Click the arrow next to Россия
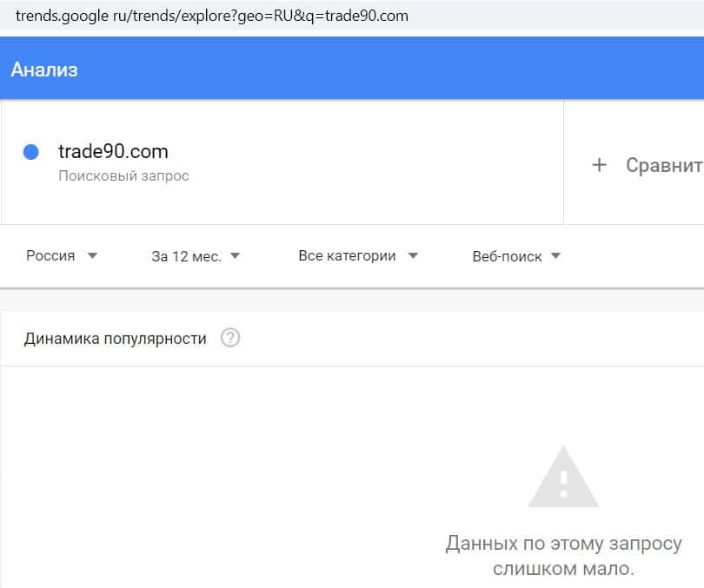The image size is (704, 588). (93, 256)
